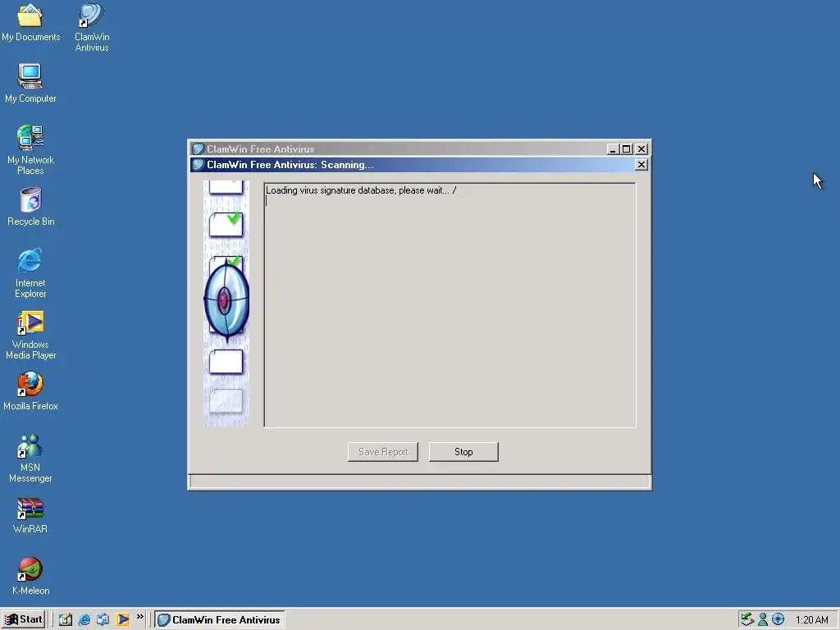Click the scan log text area

450,305
